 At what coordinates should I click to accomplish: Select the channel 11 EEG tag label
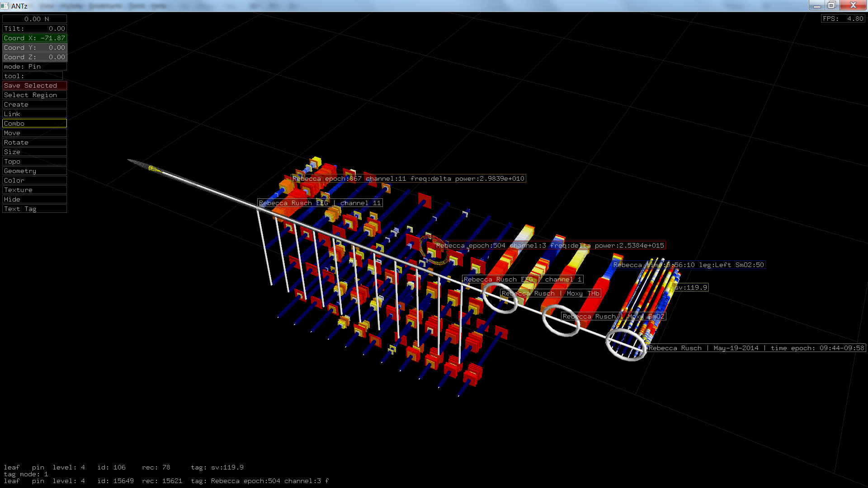320,203
